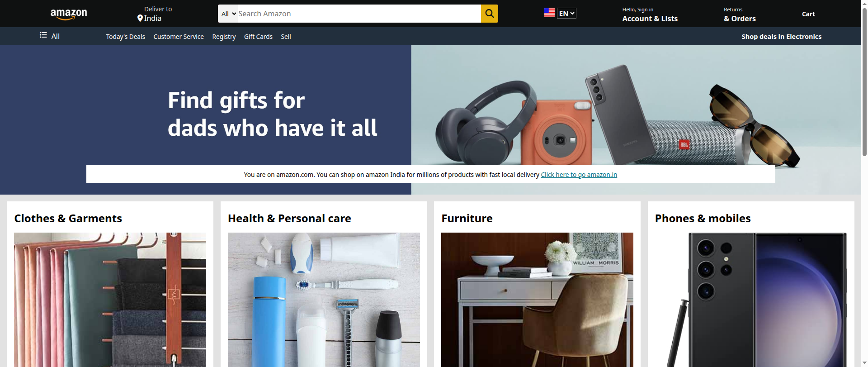
Task: Open the Furniture desk thumbnail
Action: click(x=537, y=300)
